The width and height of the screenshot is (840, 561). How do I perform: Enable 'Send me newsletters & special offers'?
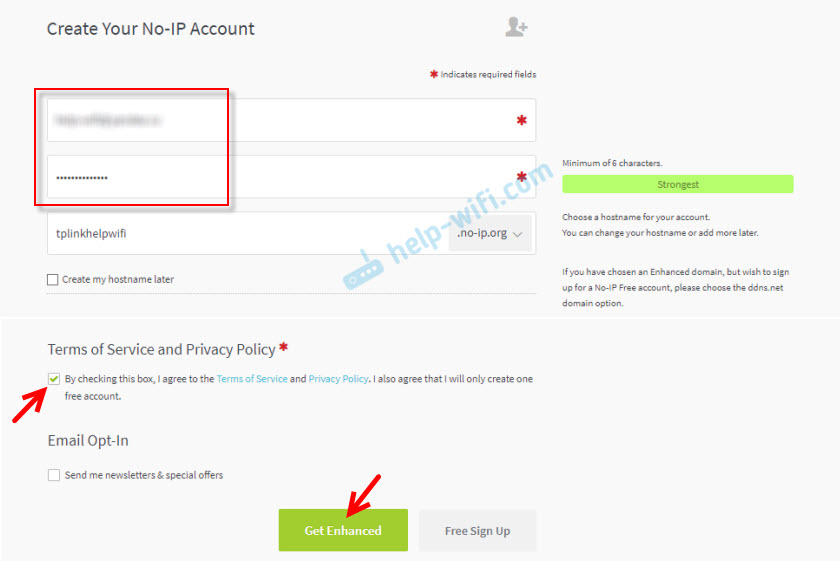click(54, 475)
